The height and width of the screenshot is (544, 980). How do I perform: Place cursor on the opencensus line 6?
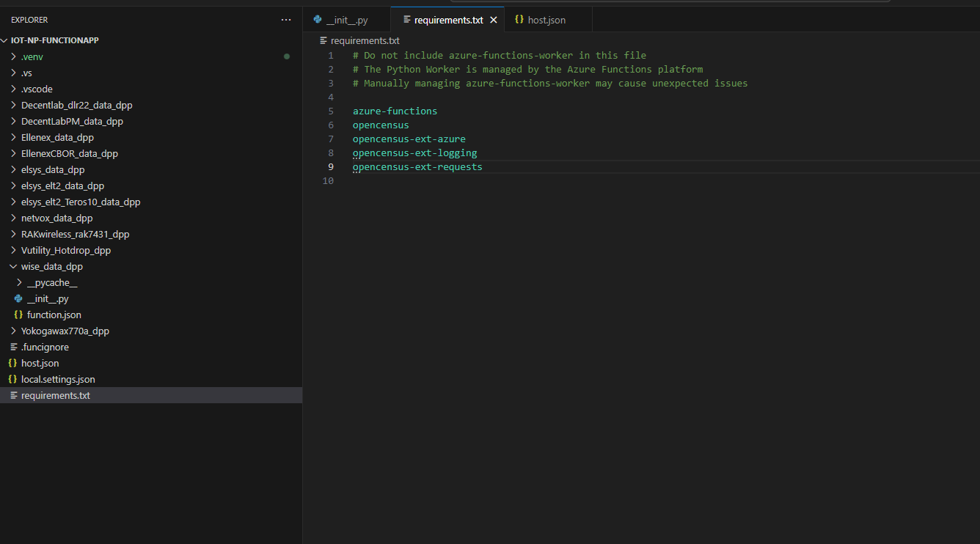coord(381,125)
